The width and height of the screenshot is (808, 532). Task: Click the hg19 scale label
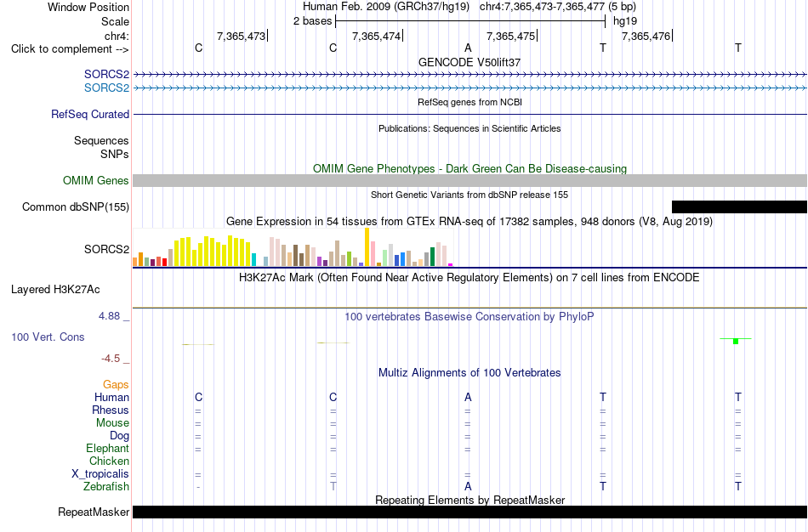pyautogui.click(x=625, y=21)
